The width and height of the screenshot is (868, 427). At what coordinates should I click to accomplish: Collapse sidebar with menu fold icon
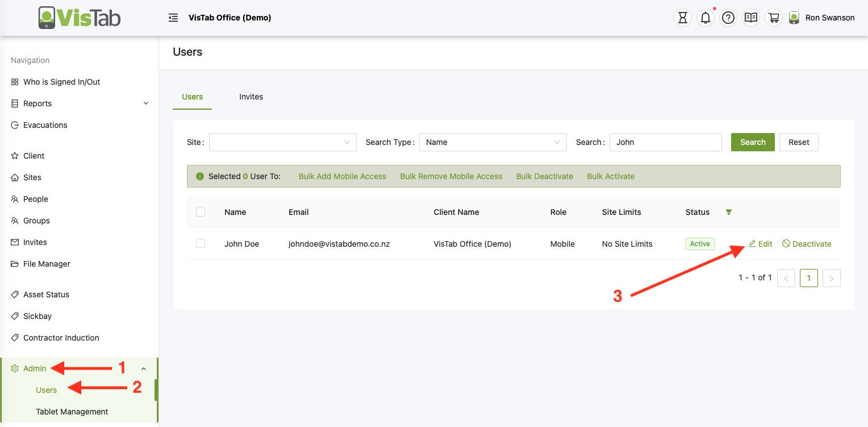[x=173, y=18]
